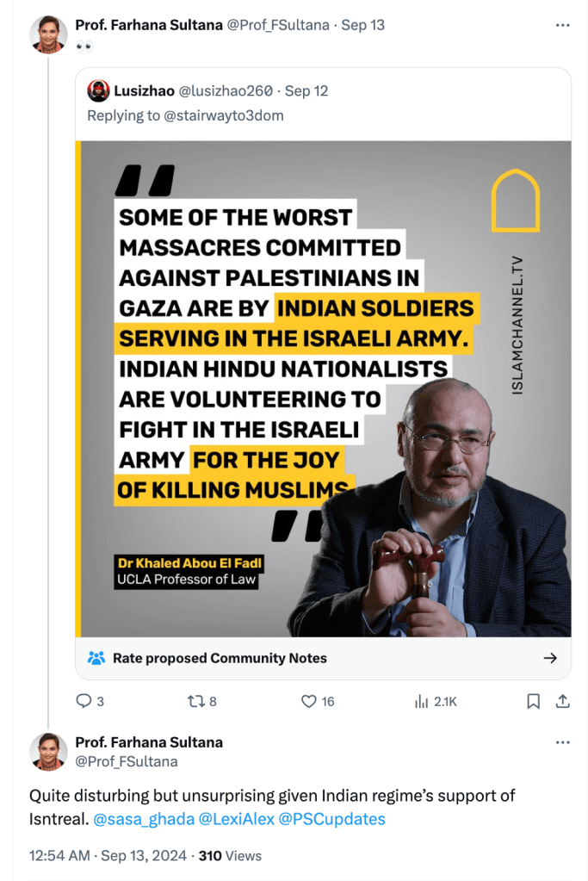
Task: Click the Lusizhao avatar in quoted tweet
Action: 98,90
